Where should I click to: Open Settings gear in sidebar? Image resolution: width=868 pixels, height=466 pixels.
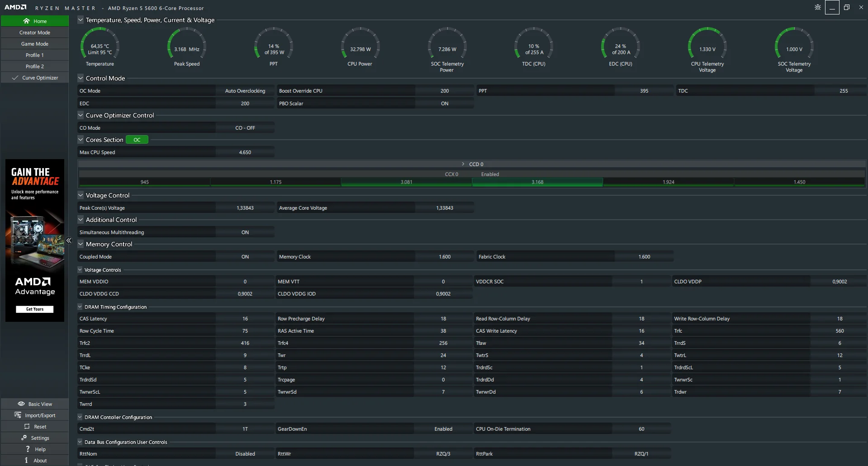(24, 438)
